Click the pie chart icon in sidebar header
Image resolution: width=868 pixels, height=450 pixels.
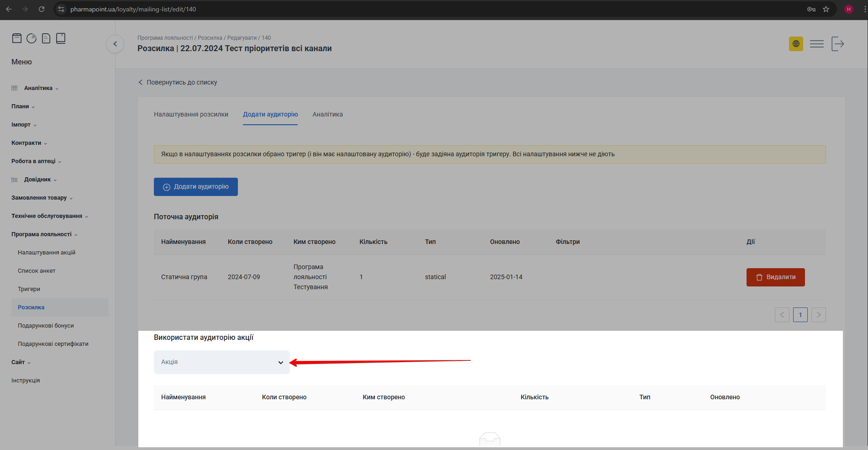[32, 38]
